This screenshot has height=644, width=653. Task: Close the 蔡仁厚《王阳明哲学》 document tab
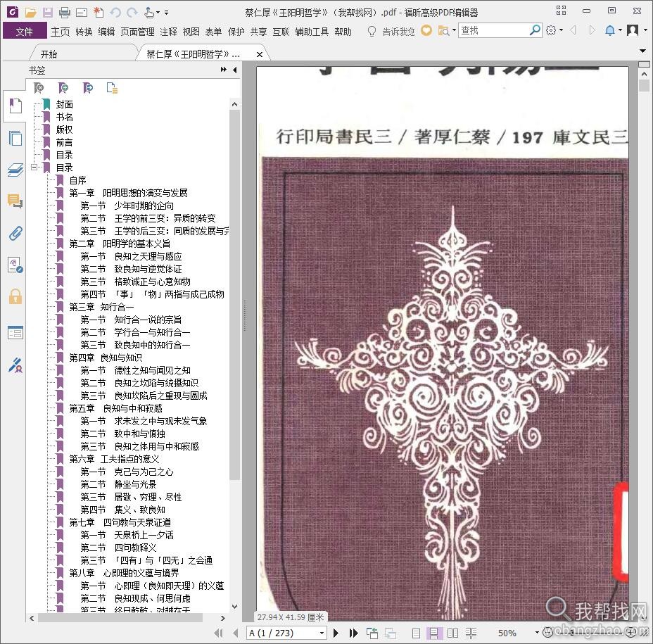tap(260, 54)
